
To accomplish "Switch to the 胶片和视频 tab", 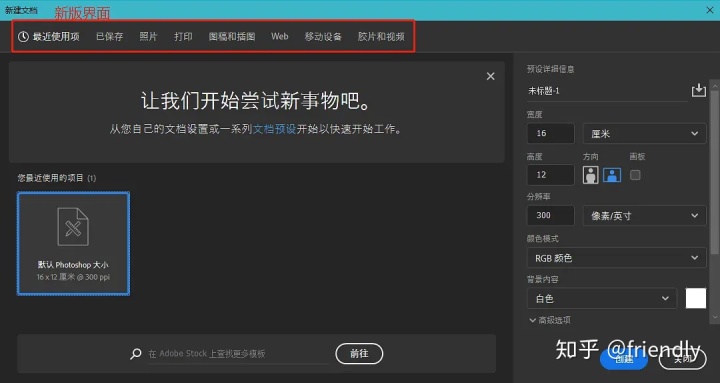I will [381, 36].
